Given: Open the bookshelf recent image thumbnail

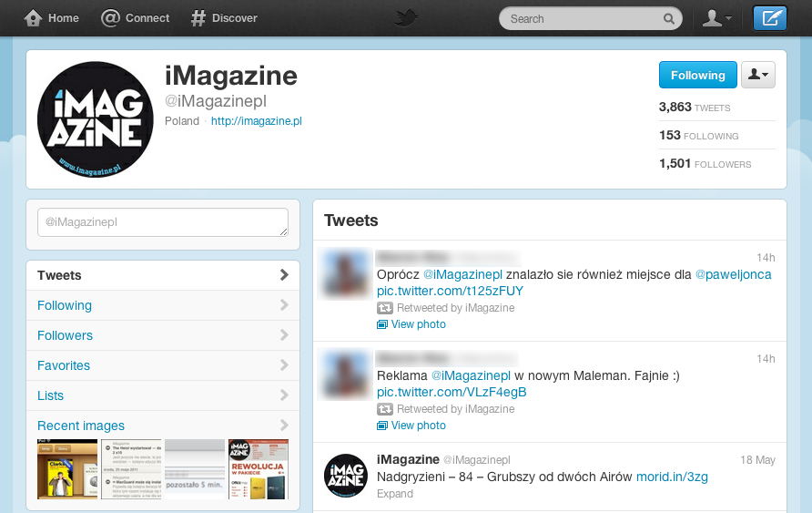Looking at the screenshot, I should (67, 469).
